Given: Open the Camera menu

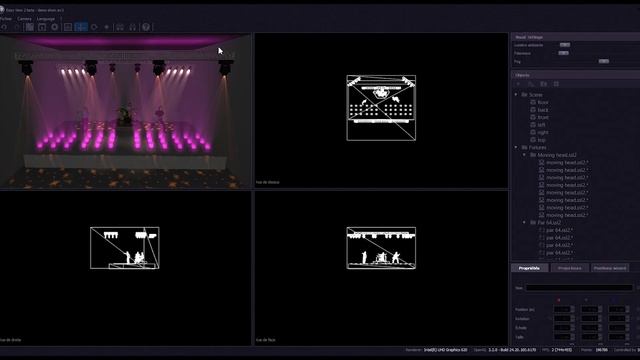Looking at the screenshot, I should click(x=24, y=19).
